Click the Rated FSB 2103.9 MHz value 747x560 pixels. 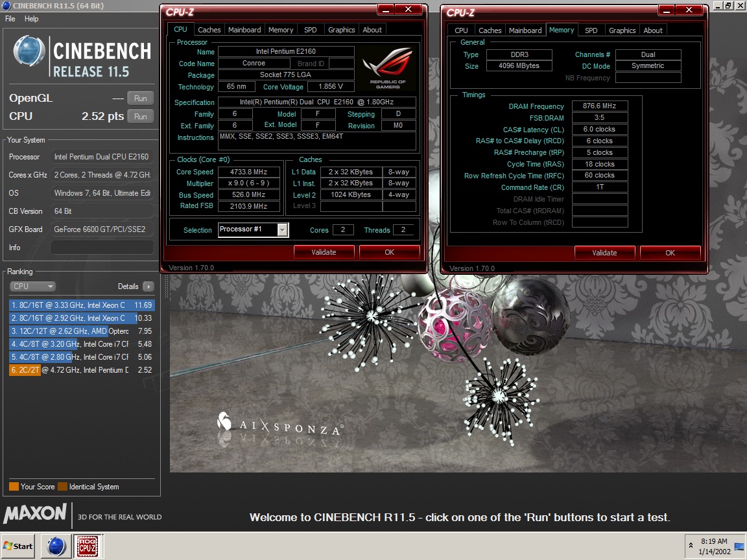tap(249, 205)
